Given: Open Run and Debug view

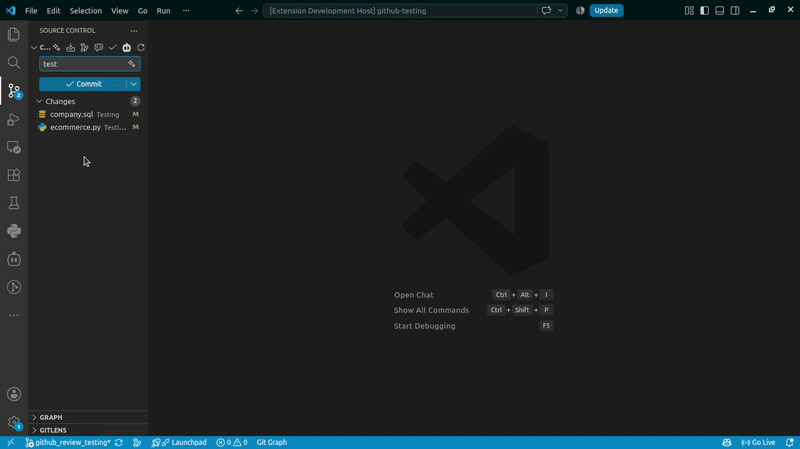Looking at the screenshot, I should (x=14, y=119).
